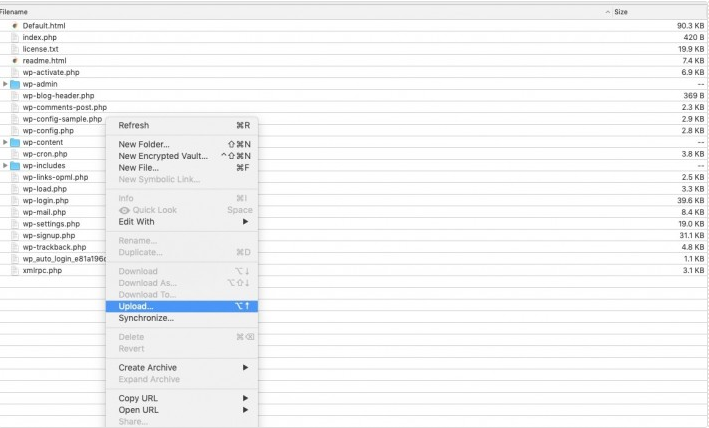Click the index.php file icon
The width and height of the screenshot is (709, 428).
[15, 38]
